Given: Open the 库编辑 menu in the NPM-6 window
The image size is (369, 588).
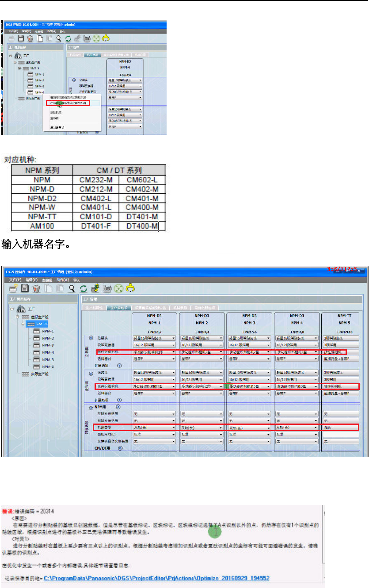Looking at the screenshot, I should (47, 279).
